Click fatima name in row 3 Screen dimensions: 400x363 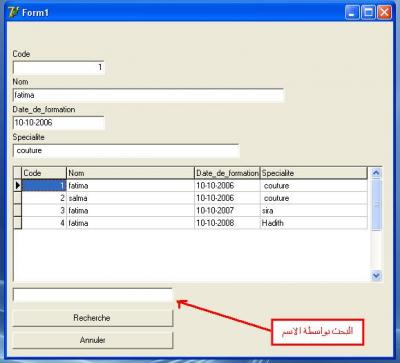[130, 210]
